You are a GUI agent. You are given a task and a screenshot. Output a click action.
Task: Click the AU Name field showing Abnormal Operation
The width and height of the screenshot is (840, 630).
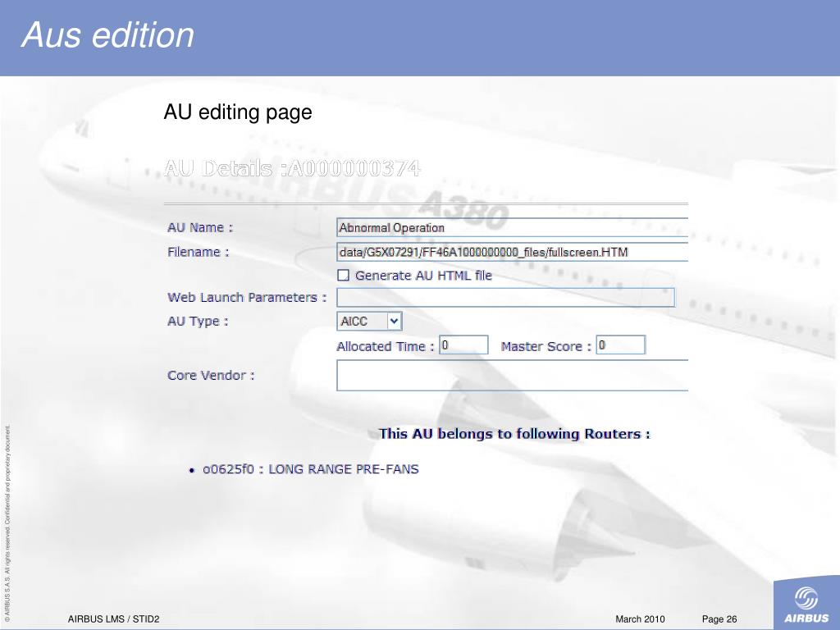(512, 228)
